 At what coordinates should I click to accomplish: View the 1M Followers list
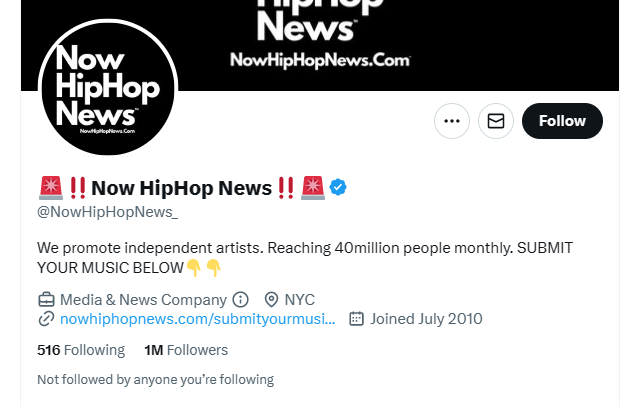186,350
